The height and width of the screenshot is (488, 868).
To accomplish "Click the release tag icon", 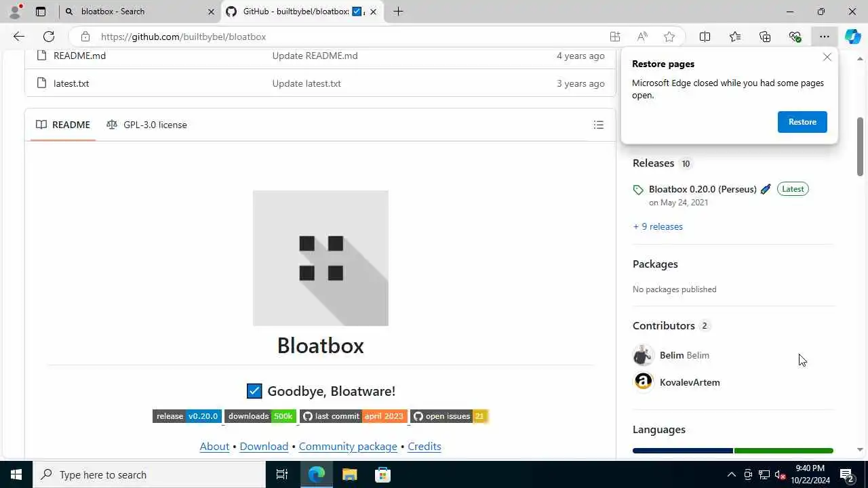I will coord(638,190).
